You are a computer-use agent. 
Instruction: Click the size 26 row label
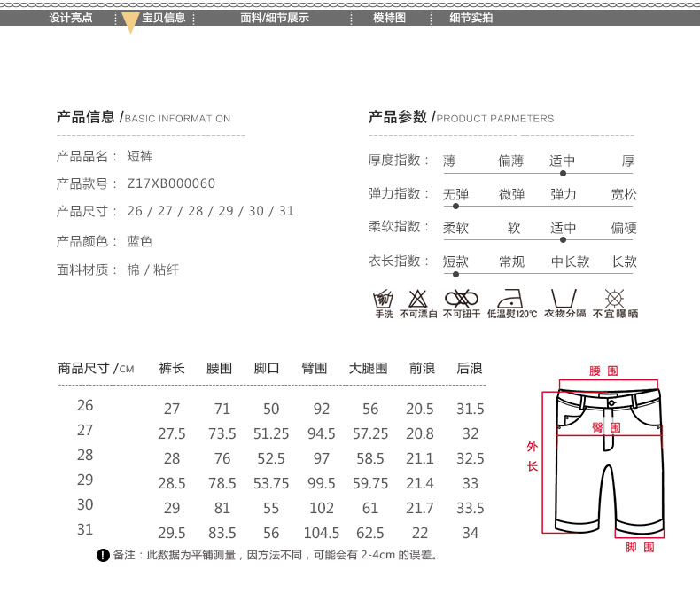coord(85,405)
